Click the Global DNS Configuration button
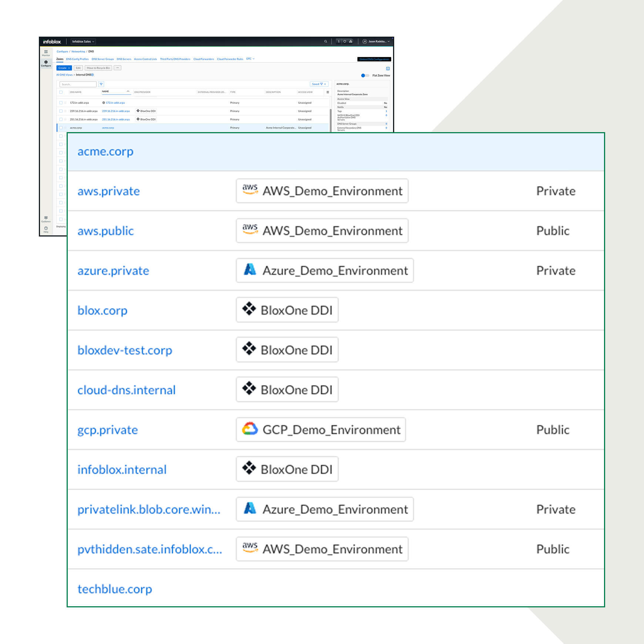This screenshot has height=644, width=644. [374, 59]
